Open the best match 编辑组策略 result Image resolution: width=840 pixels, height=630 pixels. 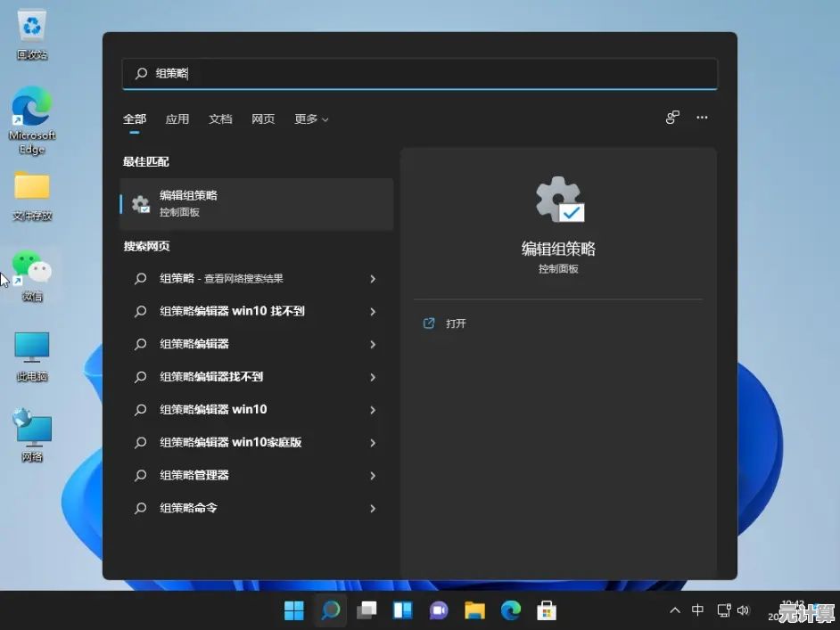(257, 204)
